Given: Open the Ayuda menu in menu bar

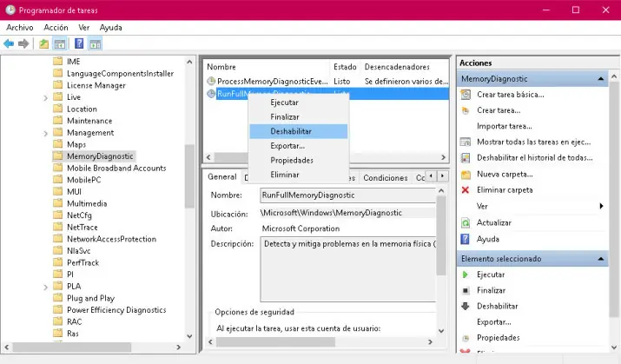Looking at the screenshot, I should tap(111, 27).
